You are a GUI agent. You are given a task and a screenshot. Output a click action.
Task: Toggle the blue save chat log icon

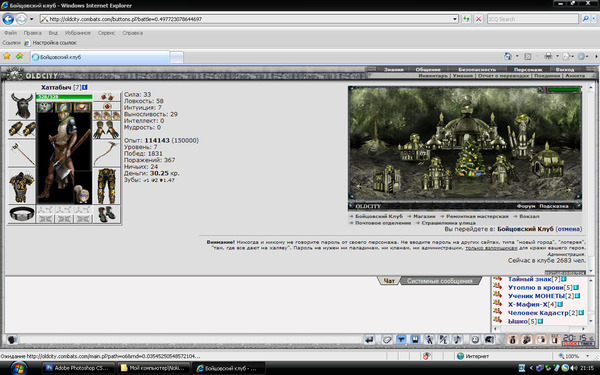click(x=415, y=339)
